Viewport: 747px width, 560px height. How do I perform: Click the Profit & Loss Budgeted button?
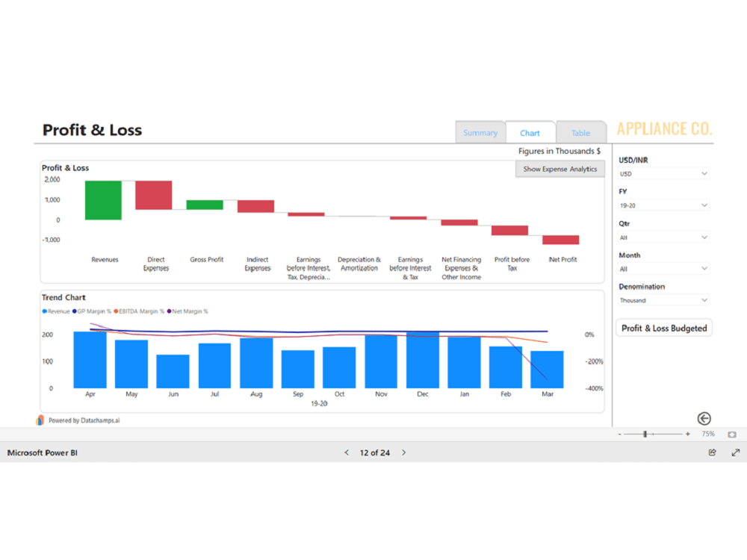coord(663,327)
